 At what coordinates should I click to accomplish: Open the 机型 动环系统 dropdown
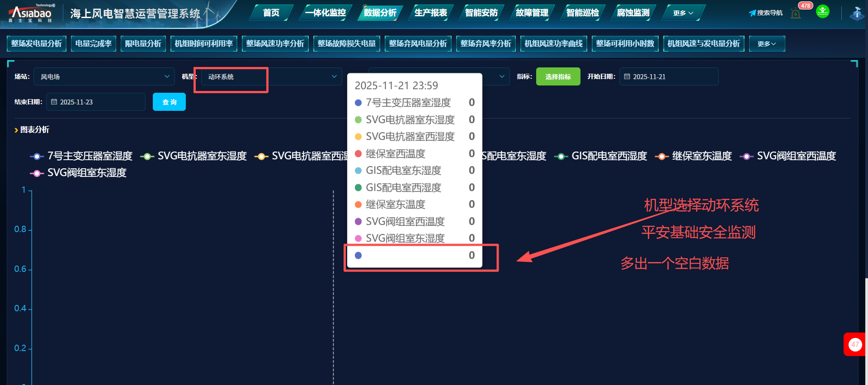[271, 77]
